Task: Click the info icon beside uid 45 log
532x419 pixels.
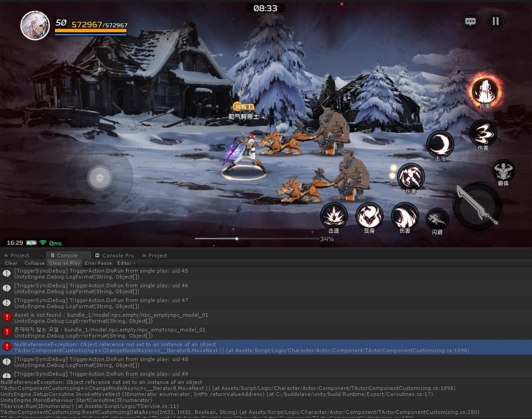Action: (7, 274)
